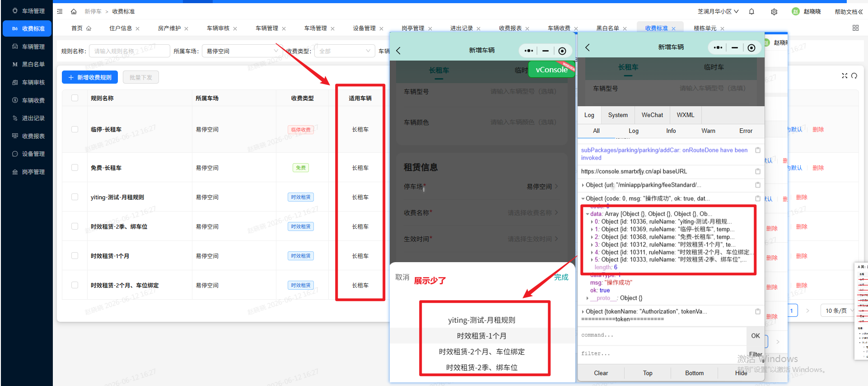The width and height of the screenshot is (868, 386).
Task: Open the 收费类型 dropdown
Action: [x=345, y=51]
